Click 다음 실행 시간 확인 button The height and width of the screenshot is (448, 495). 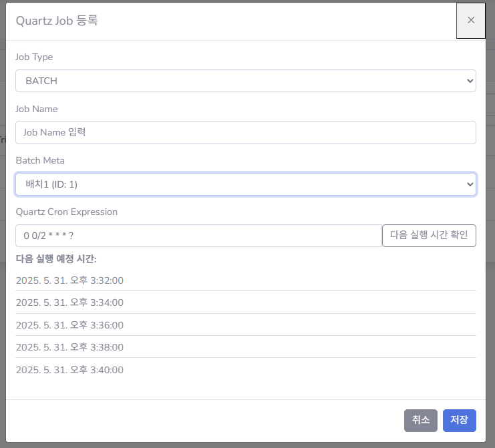[429, 236]
